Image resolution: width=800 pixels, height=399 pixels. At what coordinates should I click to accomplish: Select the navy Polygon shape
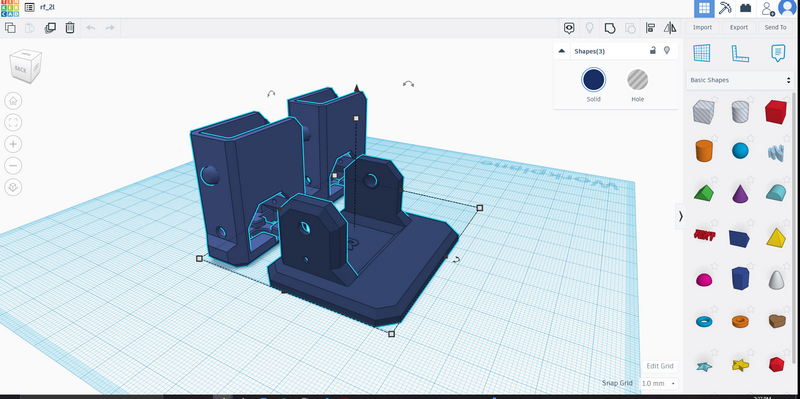[740, 278]
